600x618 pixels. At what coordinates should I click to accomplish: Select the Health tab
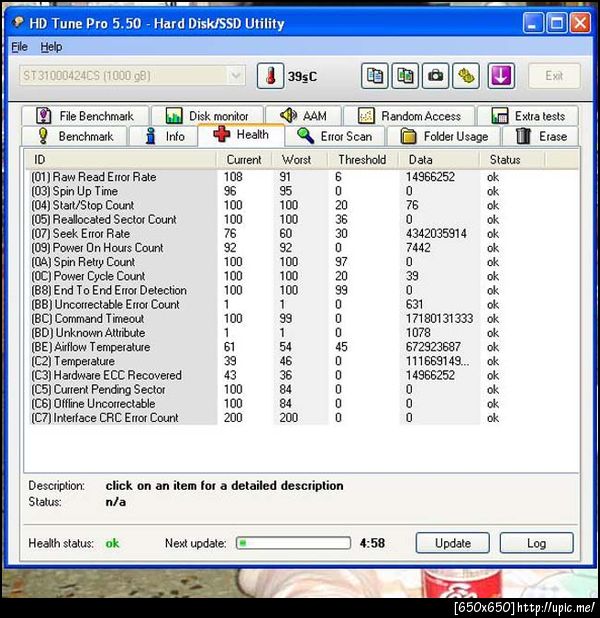coord(241,135)
